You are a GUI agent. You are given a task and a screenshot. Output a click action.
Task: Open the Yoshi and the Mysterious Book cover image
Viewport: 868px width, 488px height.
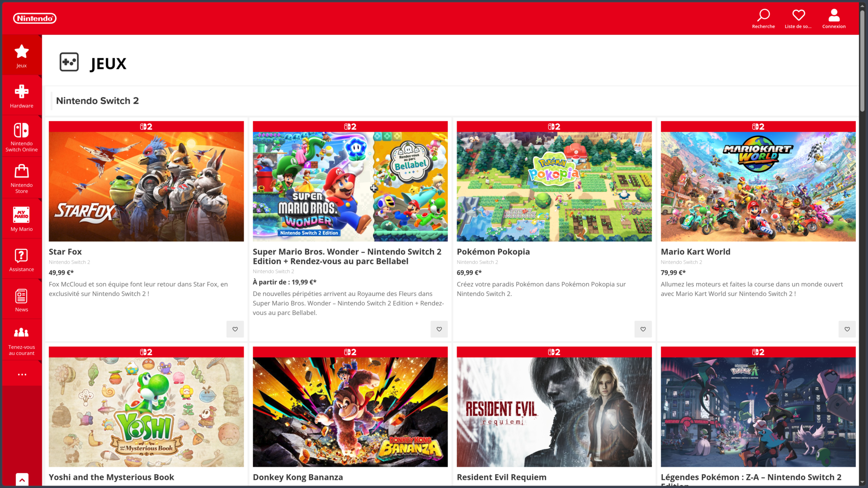pyautogui.click(x=146, y=412)
